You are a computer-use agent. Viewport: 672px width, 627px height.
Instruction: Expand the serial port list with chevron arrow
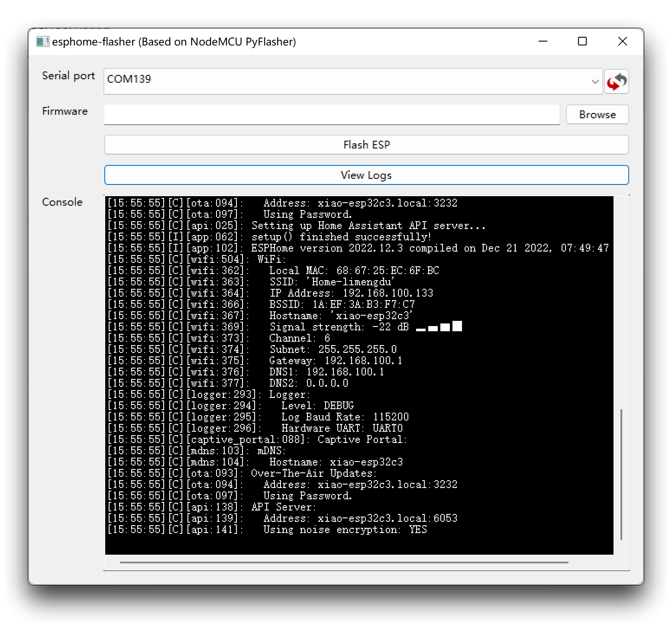click(595, 81)
